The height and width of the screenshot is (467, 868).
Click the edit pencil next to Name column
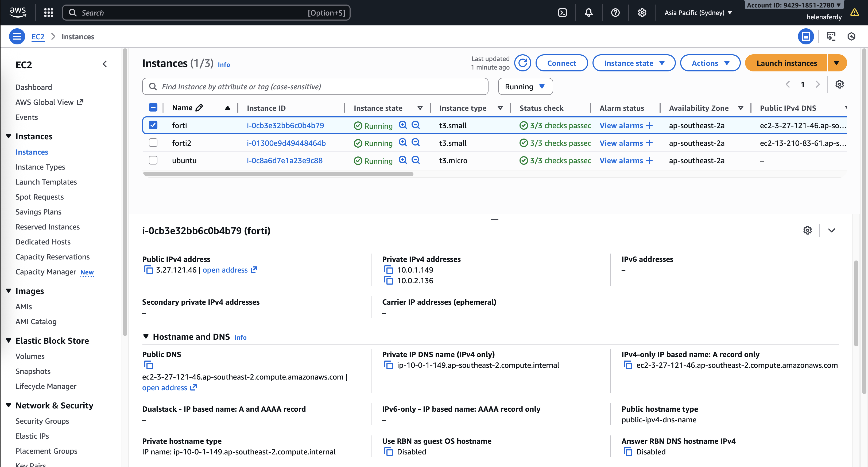[199, 108]
